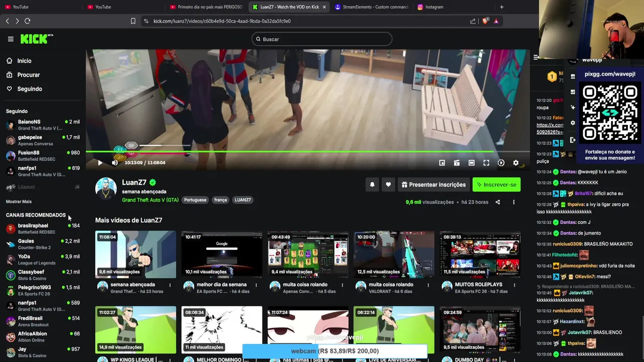Open the Brave Shields lion icon
Image resolution: width=644 pixels, height=362 pixels.
(x=485, y=21)
